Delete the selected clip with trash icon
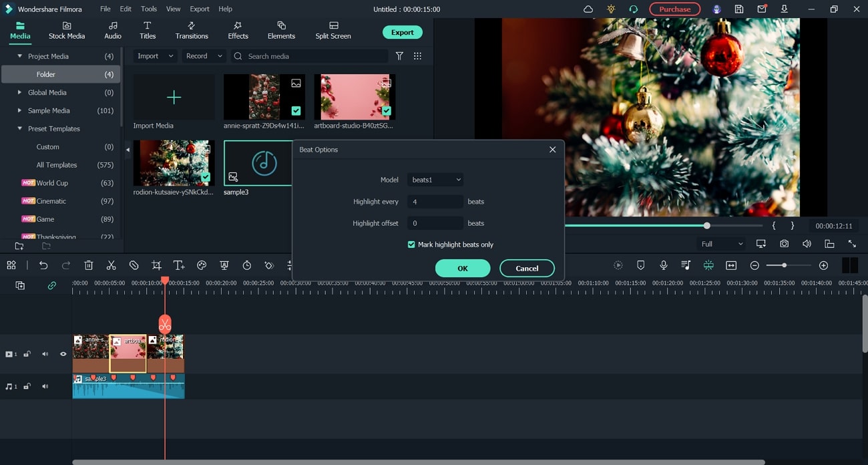This screenshot has height=465, width=868. (89, 265)
